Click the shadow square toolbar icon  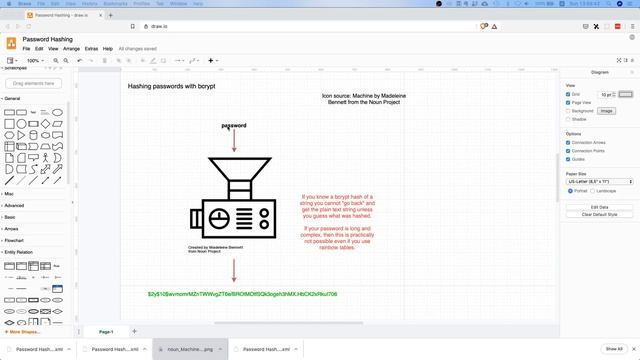click(163, 60)
